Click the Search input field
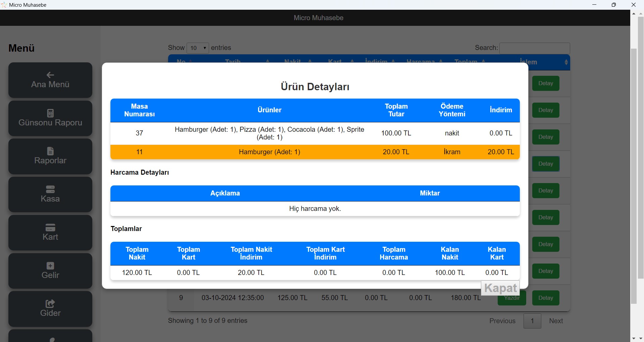The height and width of the screenshot is (342, 644). click(535, 48)
